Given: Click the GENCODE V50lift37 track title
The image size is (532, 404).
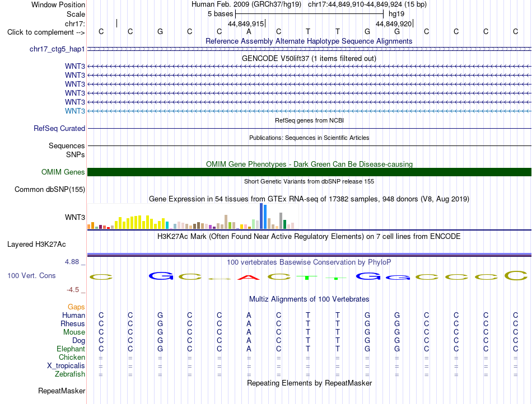Looking at the screenshot, I should 309,58.
